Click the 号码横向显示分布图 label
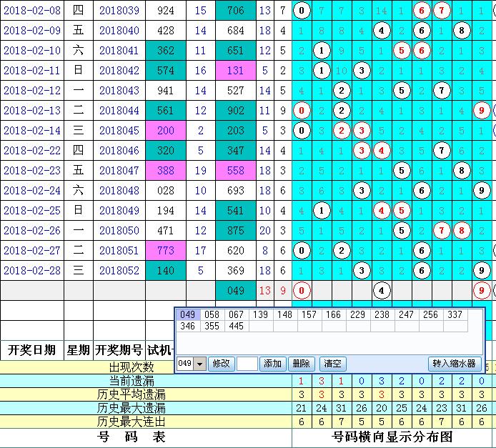This screenshot has width=496, height=448. [393, 437]
